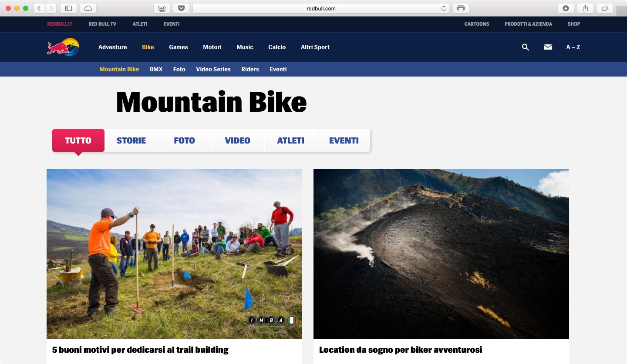Select Mountain Bike in sub-navigation
This screenshot has height=364, width=627.
coord(119,69)
